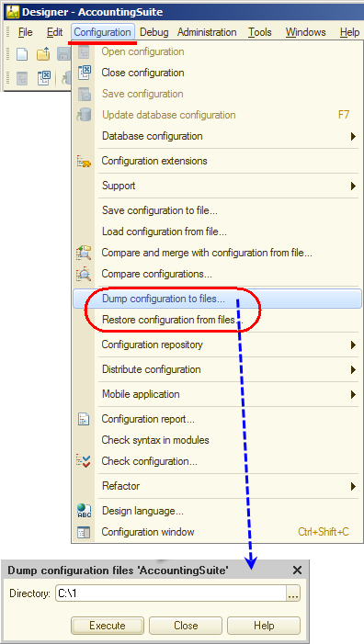Click the Execute button in the dump dialog
Viewport: 364px width, 644px height.
108,626
